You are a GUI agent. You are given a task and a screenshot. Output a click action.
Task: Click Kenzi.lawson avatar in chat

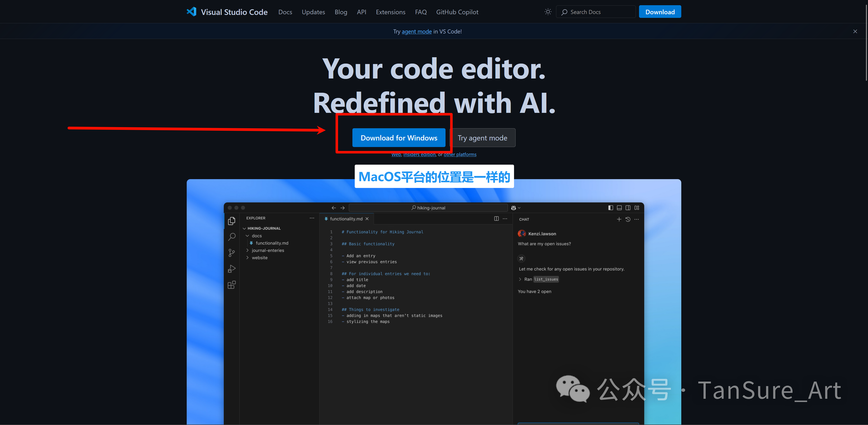pyautogui.click(x=522, y=233)
